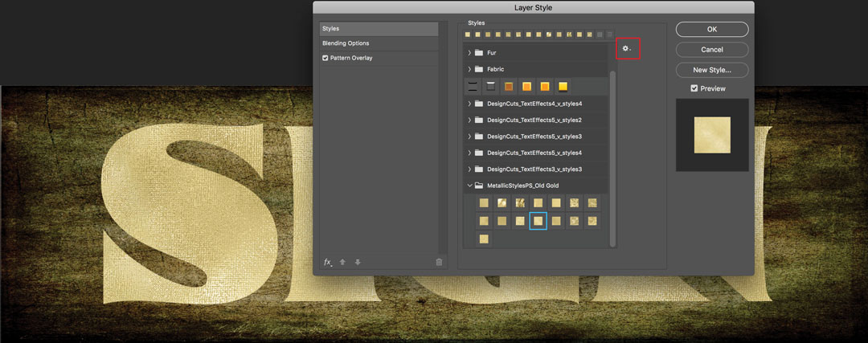Uncheck the Pattern Overlay checkbox
This screenshot has height=343, width=868.
tap(325, 59)
